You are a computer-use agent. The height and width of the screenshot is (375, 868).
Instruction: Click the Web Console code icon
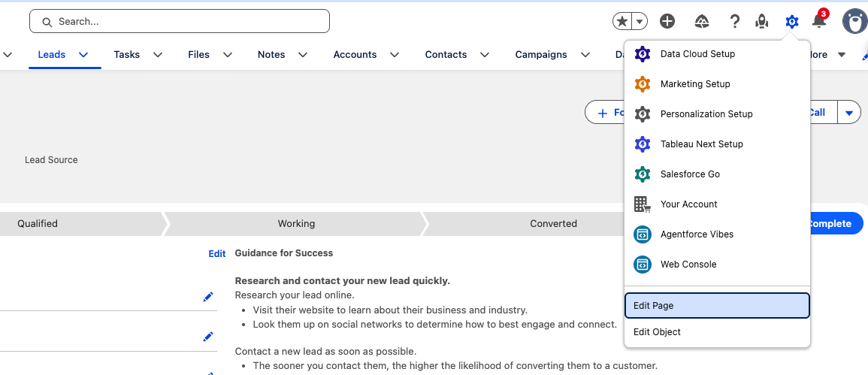coord(642,265)
